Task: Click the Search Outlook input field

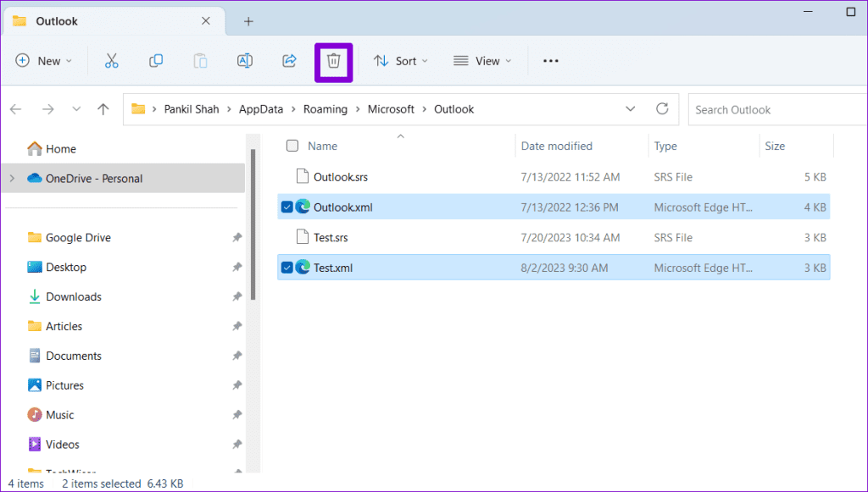Action: pyautogui.click(x=777, y=109)
